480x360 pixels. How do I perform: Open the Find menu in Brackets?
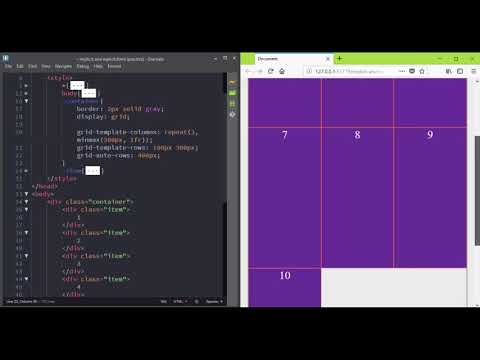[32, 66]
